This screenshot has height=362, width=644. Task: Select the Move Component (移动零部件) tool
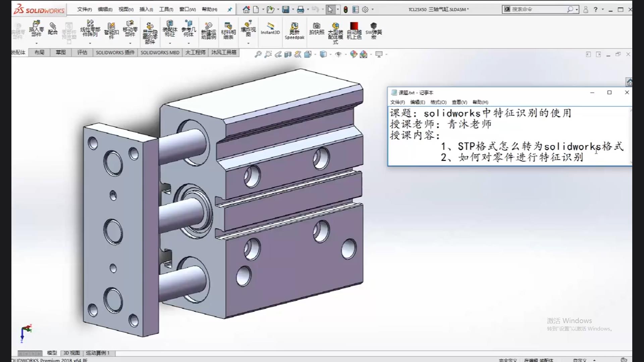click(130, 28)
